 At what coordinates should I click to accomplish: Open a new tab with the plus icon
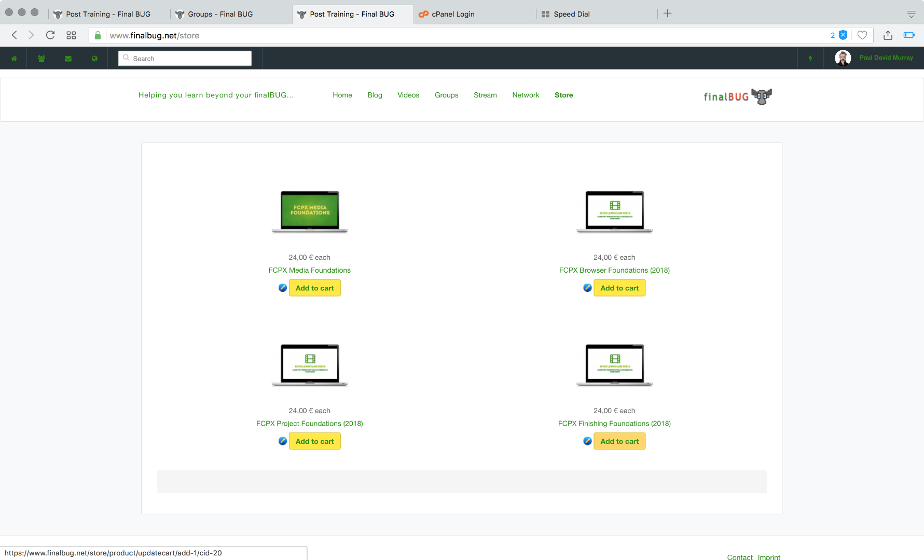click(x=668, y=13)
